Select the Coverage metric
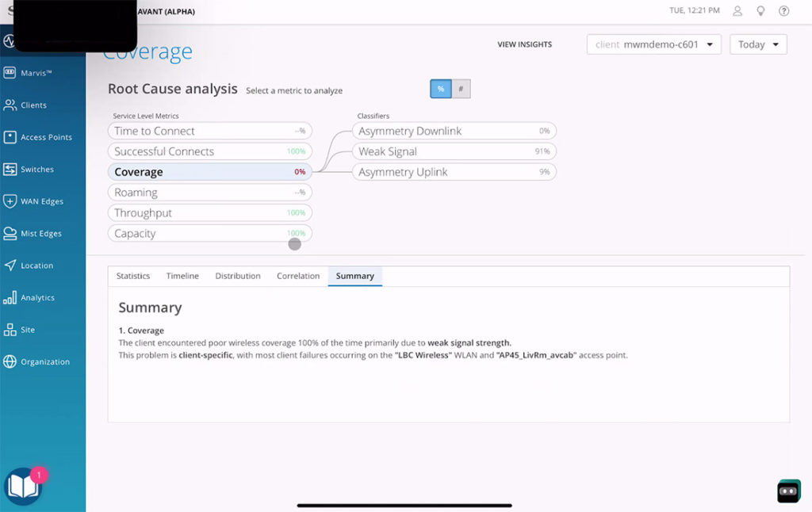The width and height of the screenshot is (812, 512). (x=209, y=172)
